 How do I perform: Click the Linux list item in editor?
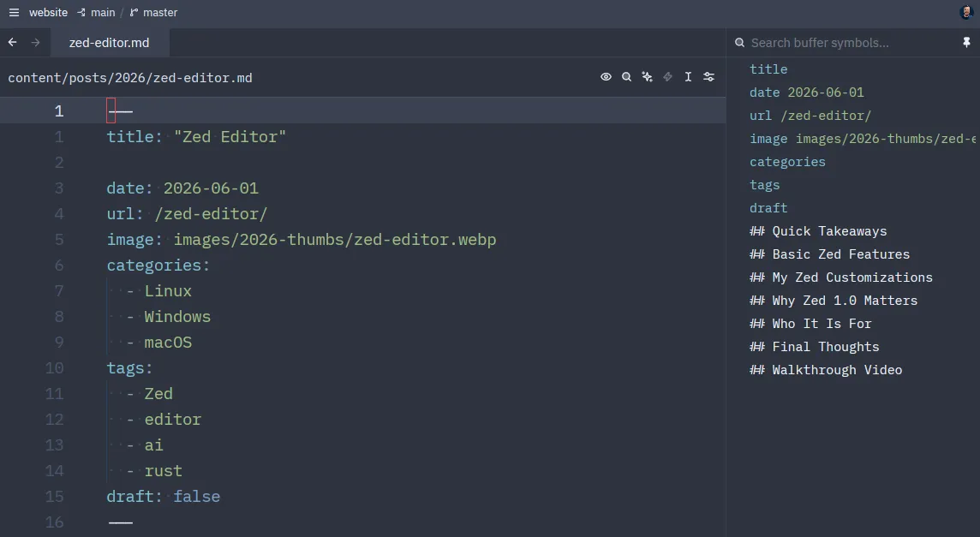pyautogui.click(x=168, y=291)
